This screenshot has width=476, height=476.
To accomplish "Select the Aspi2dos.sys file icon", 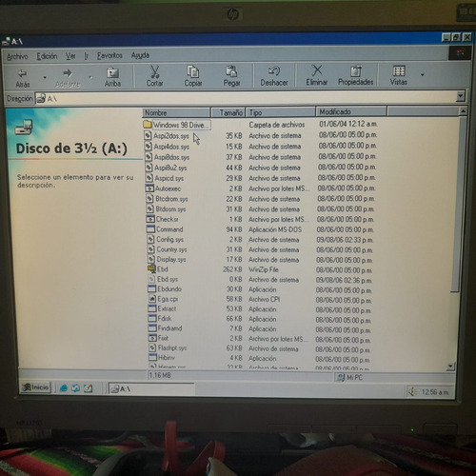I will pyautogui.click(x=149, y=136).
